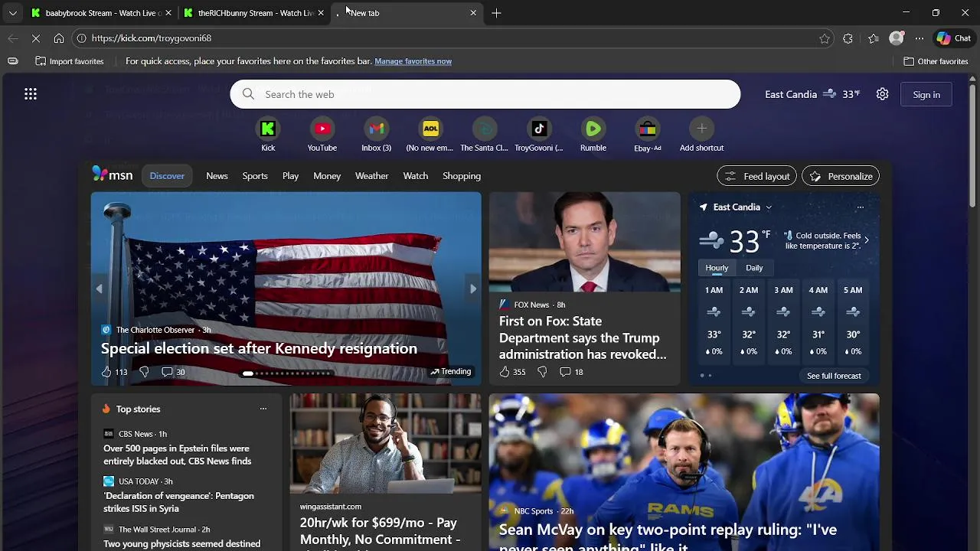Open the YouTube shortcut tile

pos(322,135)
